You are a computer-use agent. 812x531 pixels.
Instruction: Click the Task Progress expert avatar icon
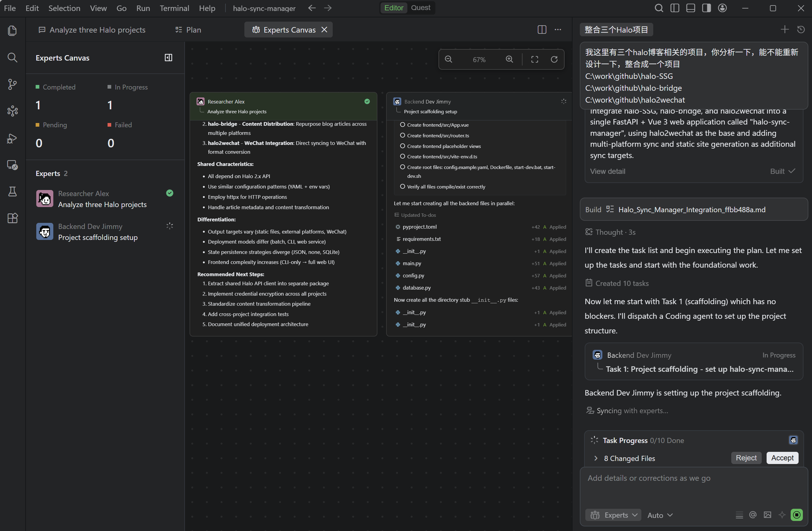click(x=793, y=440)
